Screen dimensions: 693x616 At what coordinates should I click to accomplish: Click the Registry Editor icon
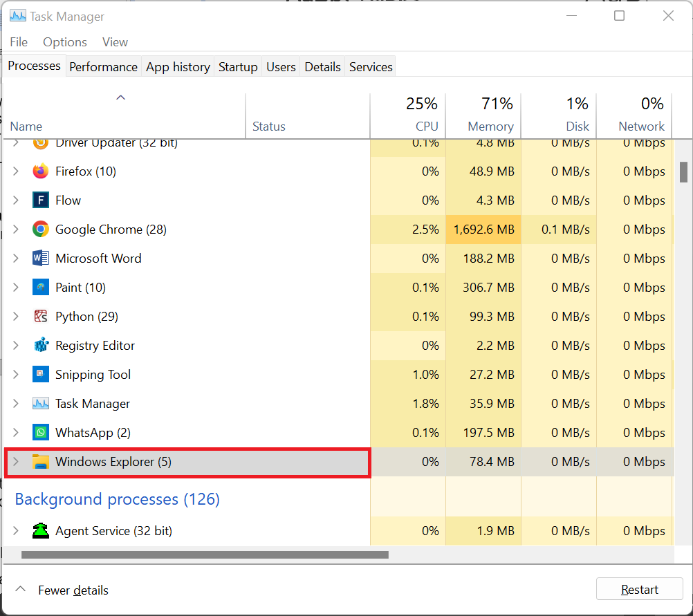tap(41, 346)
